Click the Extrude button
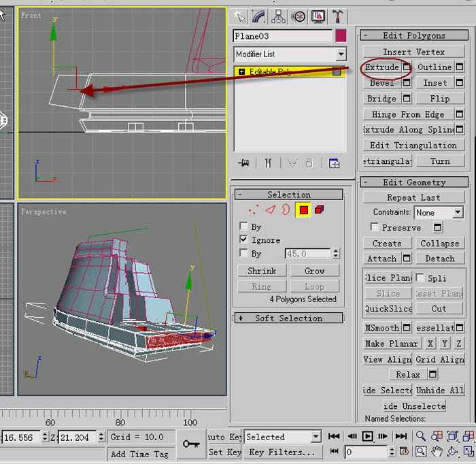The image size is (476, 464). tap(382, 67)
